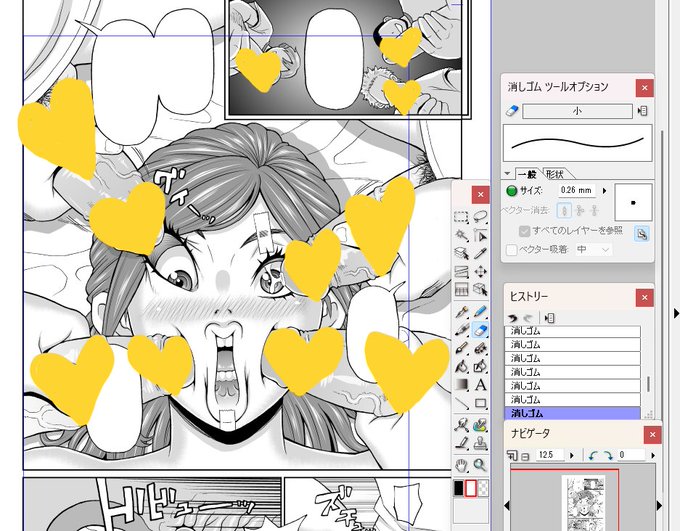The width and height of the screenshot is (680, 531).
Task: Open zoom slider arrow beside 12.5
Action: 572,456
